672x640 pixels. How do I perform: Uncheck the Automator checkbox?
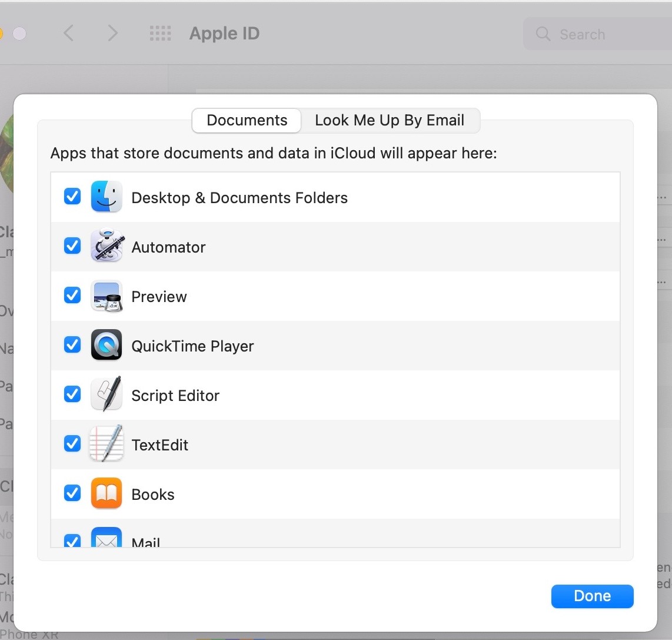72,246
